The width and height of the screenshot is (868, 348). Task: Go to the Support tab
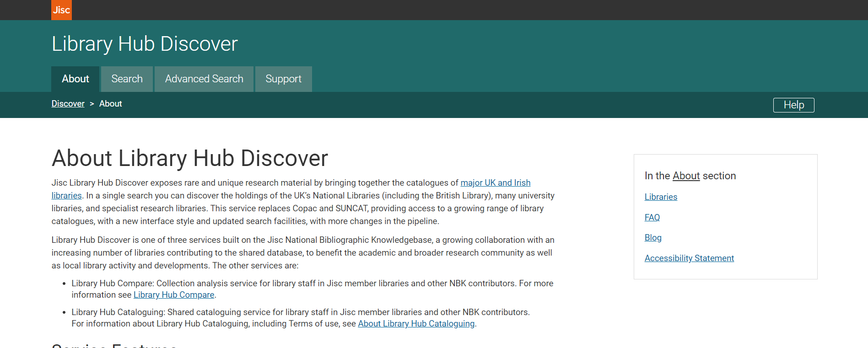283,79
